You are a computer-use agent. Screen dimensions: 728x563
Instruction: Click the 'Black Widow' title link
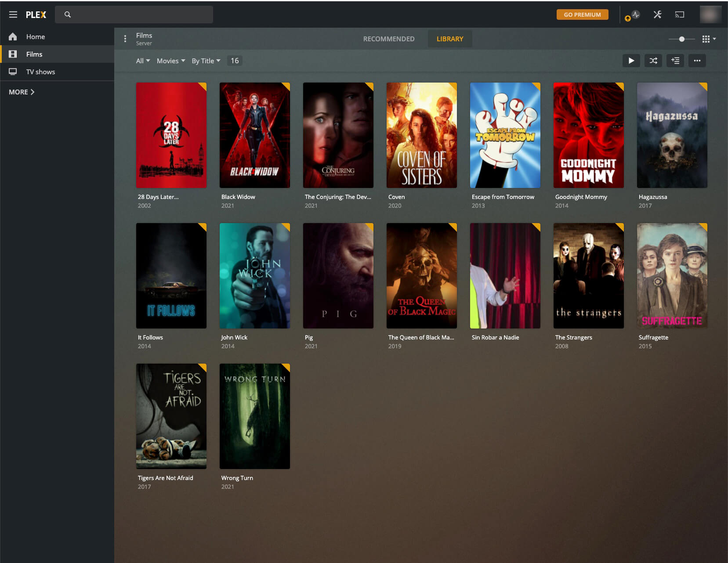coord(238,197)
